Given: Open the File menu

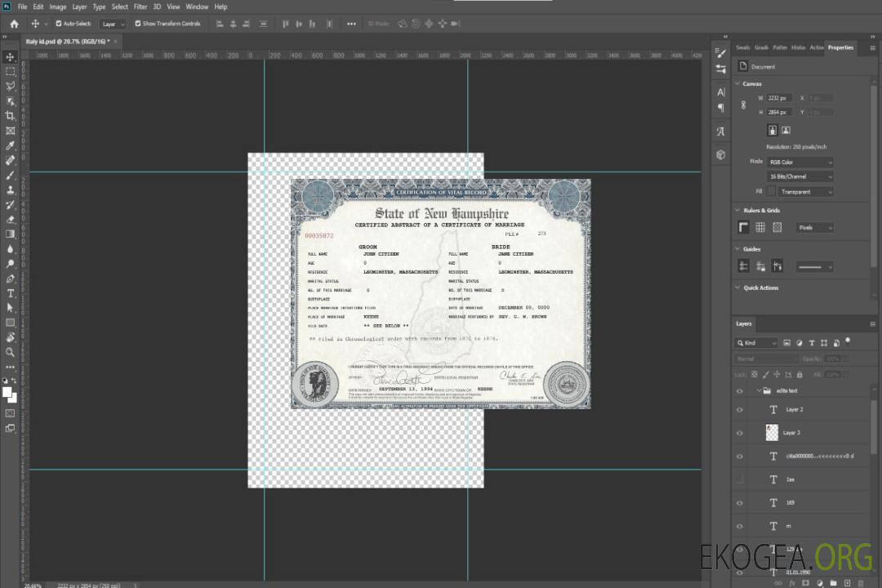Looking at the screenshot, I should point(23,7).
